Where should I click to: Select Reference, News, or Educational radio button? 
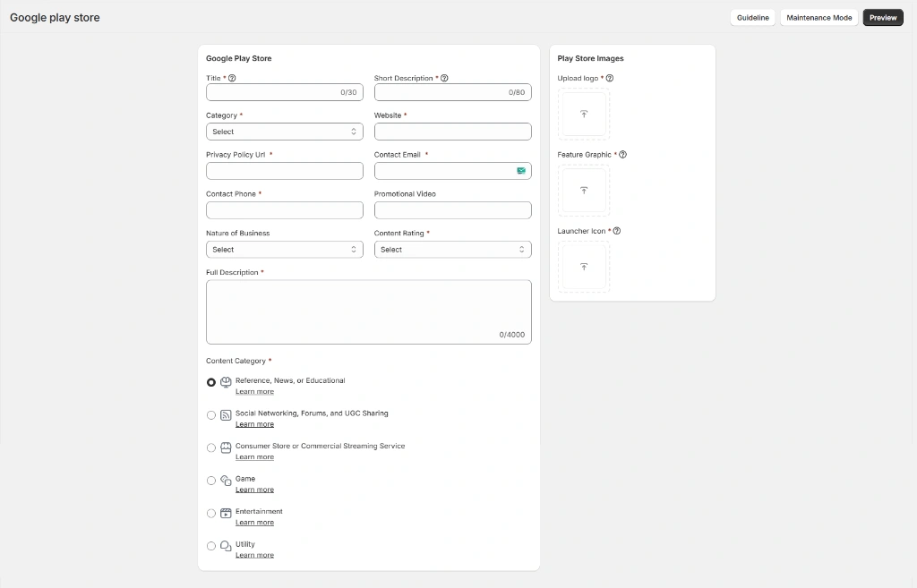211,382
